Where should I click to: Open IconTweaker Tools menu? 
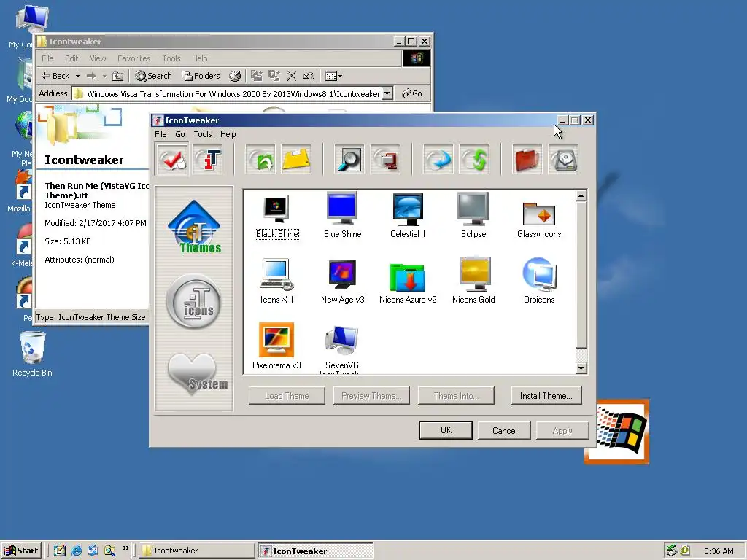tap(203, 134)
